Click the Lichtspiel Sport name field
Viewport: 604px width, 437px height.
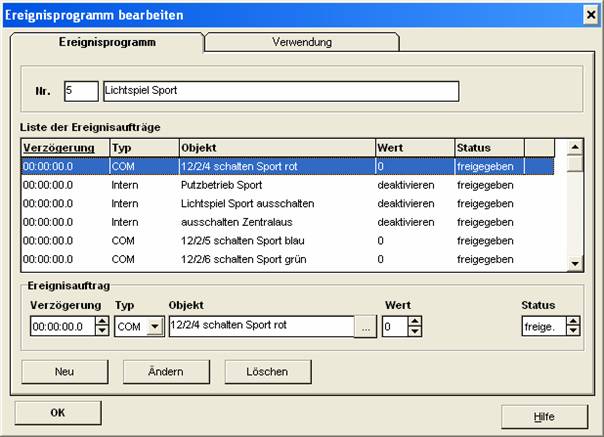[x=280, y=92]
